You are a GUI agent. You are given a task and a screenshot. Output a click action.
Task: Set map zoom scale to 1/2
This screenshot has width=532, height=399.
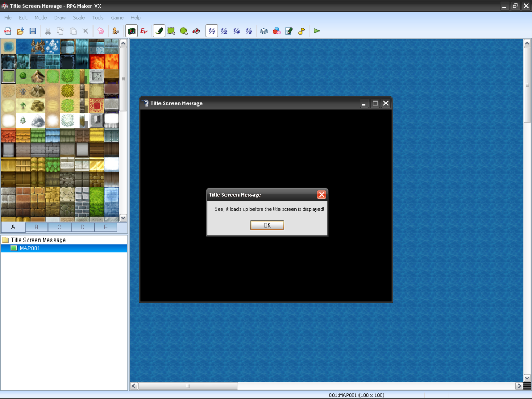224,31
